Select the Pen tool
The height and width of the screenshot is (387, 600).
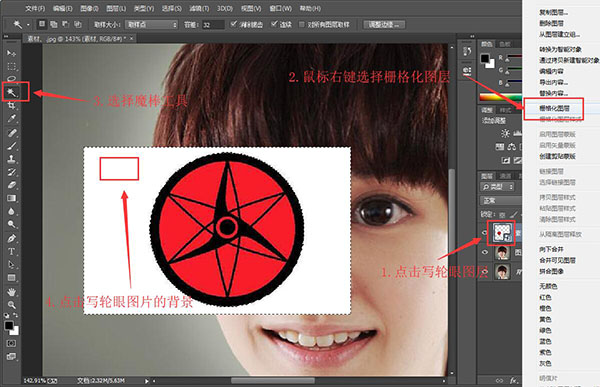point(11,238)
